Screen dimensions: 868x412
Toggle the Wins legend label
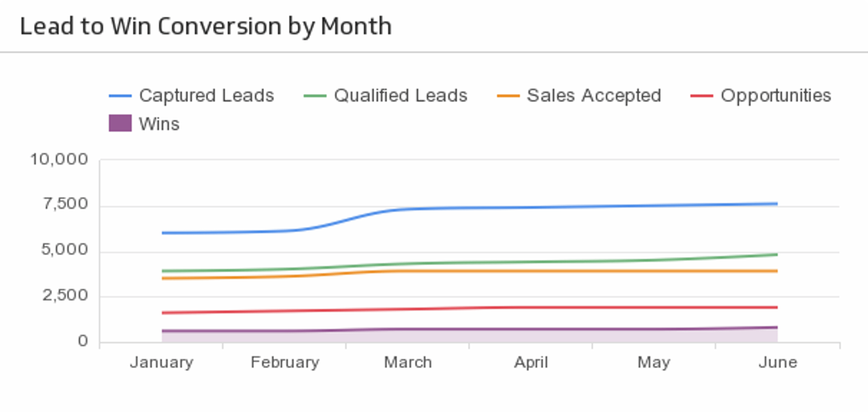[159, 124]
